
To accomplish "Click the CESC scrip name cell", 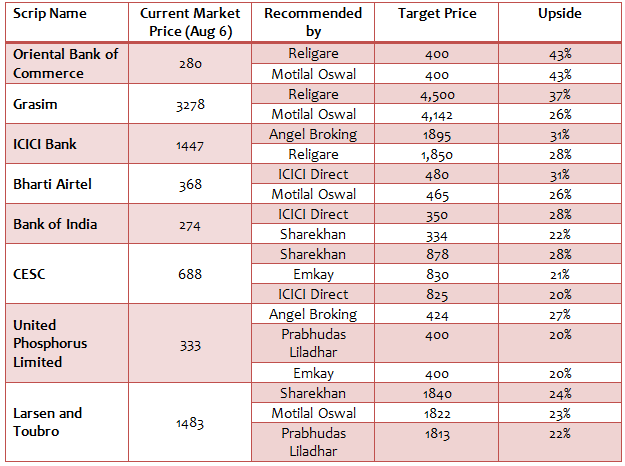I will click(32, 274).
